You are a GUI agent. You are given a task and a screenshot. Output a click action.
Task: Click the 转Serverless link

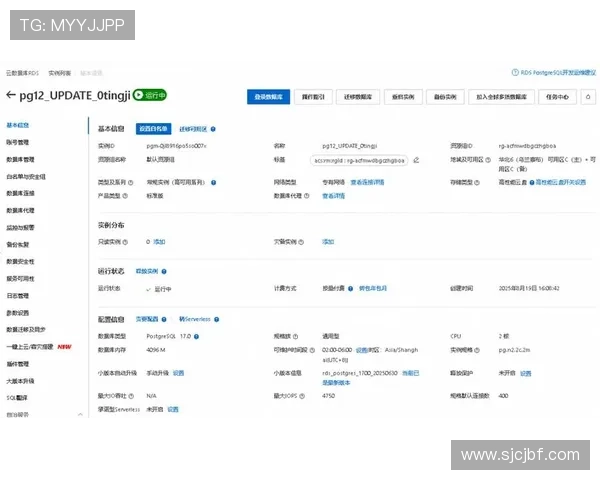coord(195,319)
